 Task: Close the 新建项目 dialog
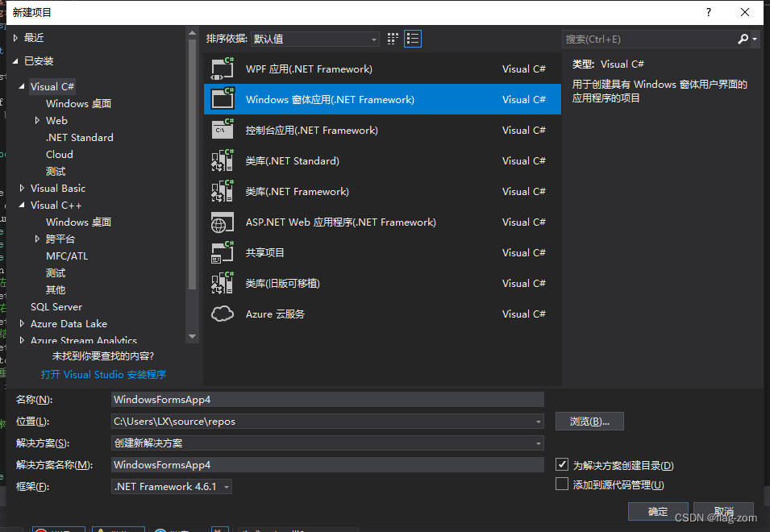(744, 12)
